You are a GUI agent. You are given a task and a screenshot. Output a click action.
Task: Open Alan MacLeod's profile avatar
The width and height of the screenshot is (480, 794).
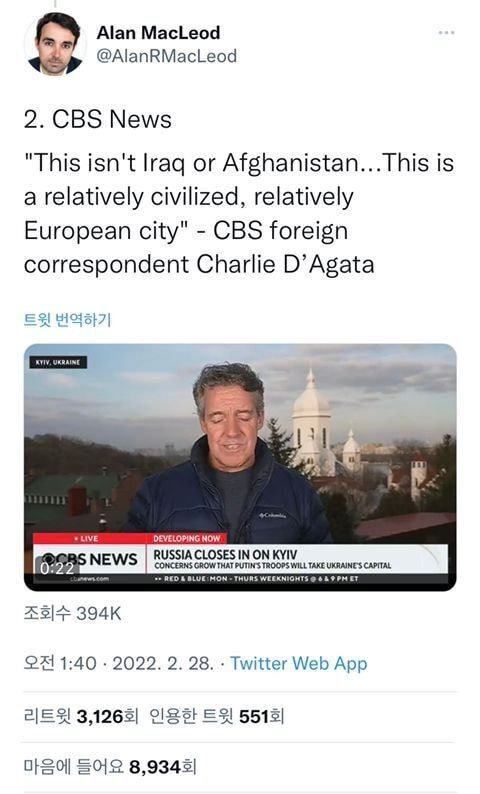tap(55, 44)
